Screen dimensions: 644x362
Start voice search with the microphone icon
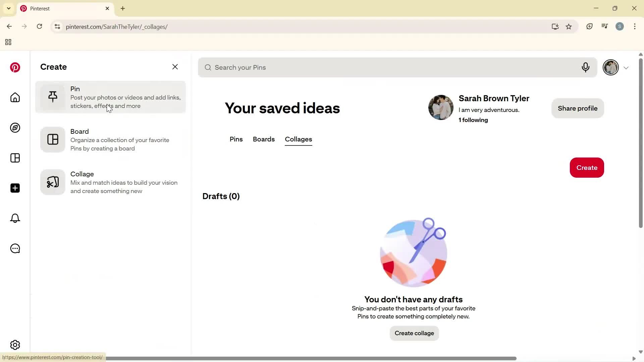pyautogui.click(x=586, y=67)
